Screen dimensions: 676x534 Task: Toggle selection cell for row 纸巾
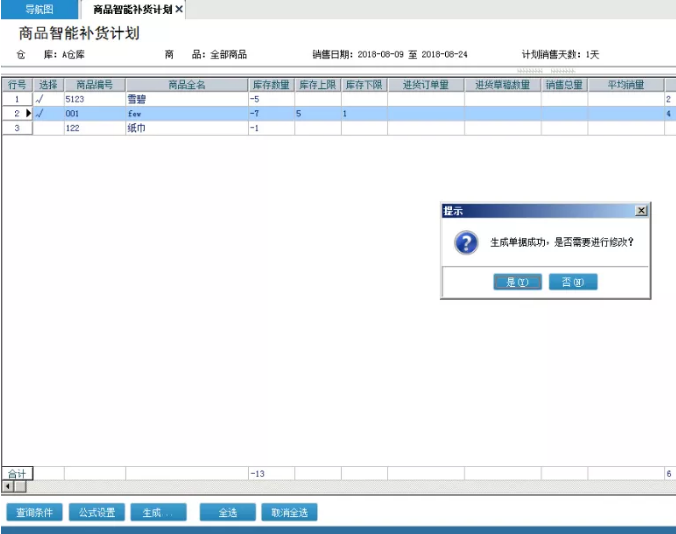pos(48,128)
